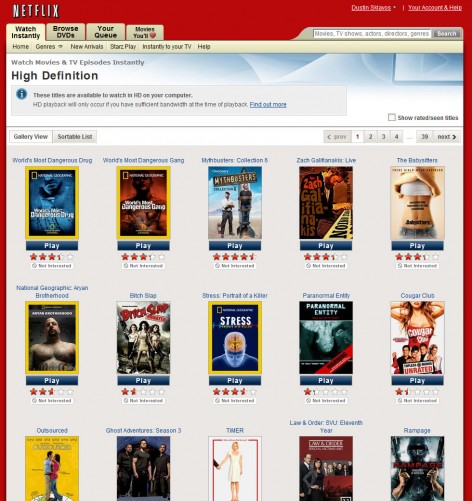Click the Search button
The image size is (472, 501).
[446, 34]
